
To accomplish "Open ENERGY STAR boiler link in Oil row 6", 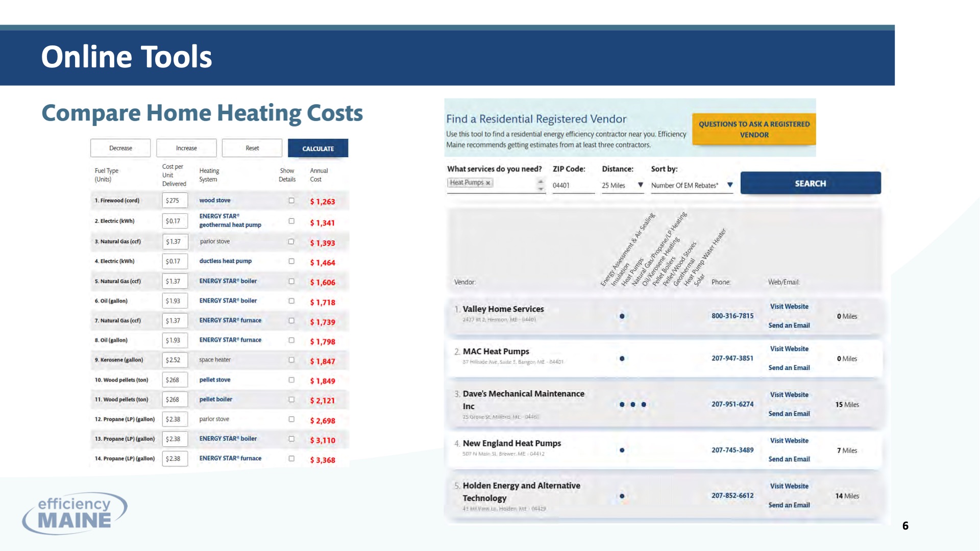I will click(x=228, y=300).
